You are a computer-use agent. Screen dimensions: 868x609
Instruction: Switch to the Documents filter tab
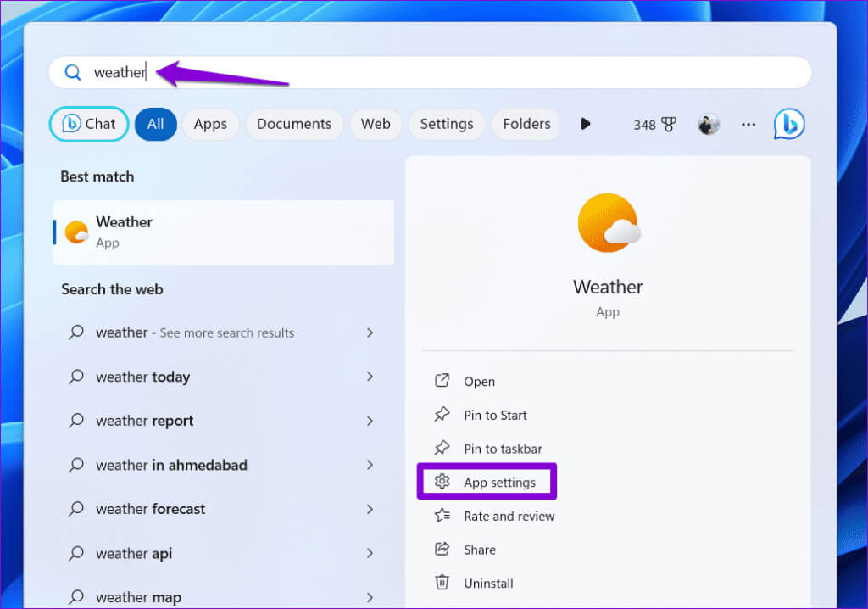pyautogui.click(x=294, y=124)
